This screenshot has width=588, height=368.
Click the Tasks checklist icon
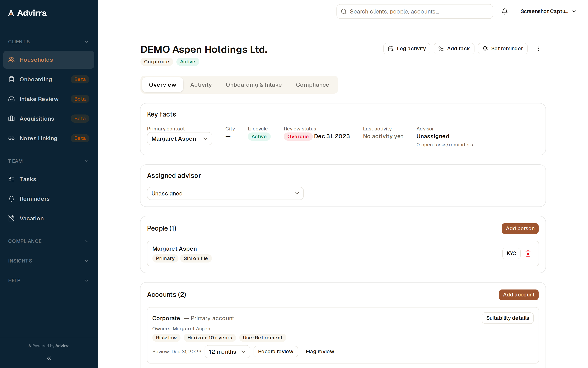pos(11,179)
